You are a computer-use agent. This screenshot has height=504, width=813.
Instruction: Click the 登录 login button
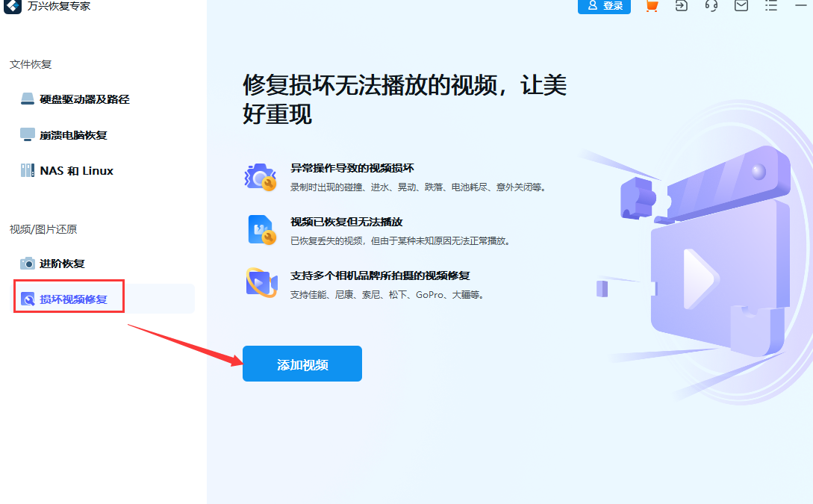coord(604,7)
